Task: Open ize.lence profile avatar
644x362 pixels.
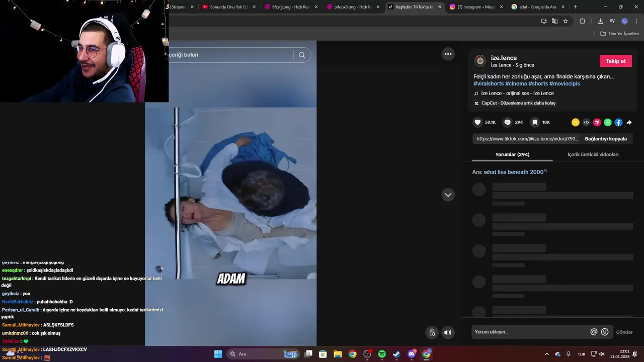Action: (x=480, y=61)
